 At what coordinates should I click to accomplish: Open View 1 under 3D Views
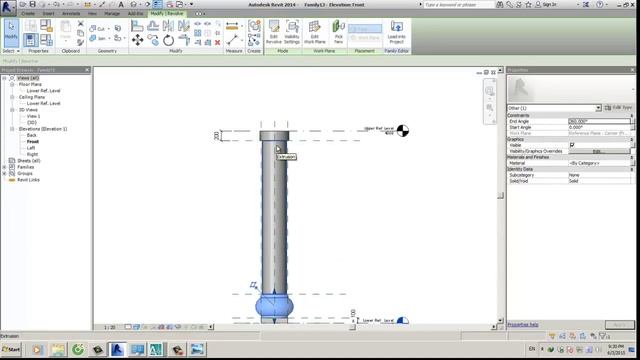[33, 116]
